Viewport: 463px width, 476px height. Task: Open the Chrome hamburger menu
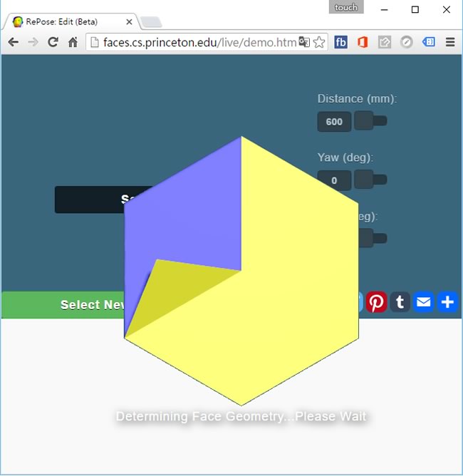coord(450,42)
